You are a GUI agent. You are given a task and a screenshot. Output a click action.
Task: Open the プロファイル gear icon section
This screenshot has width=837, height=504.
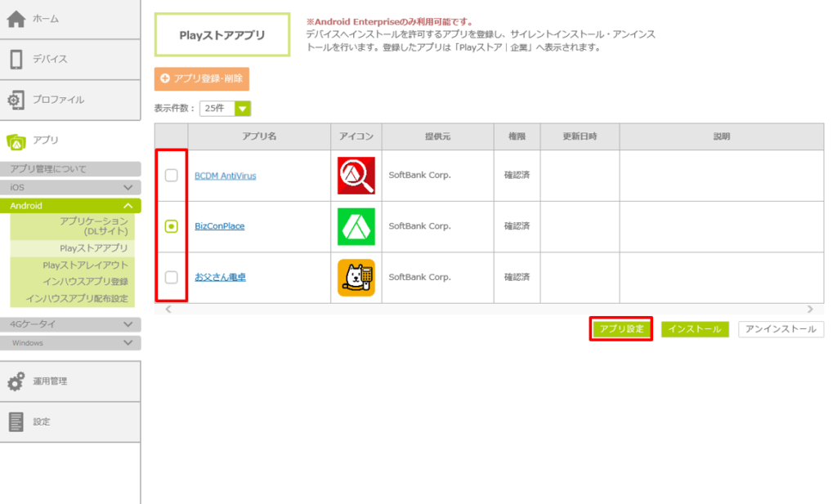click(16, 100)
